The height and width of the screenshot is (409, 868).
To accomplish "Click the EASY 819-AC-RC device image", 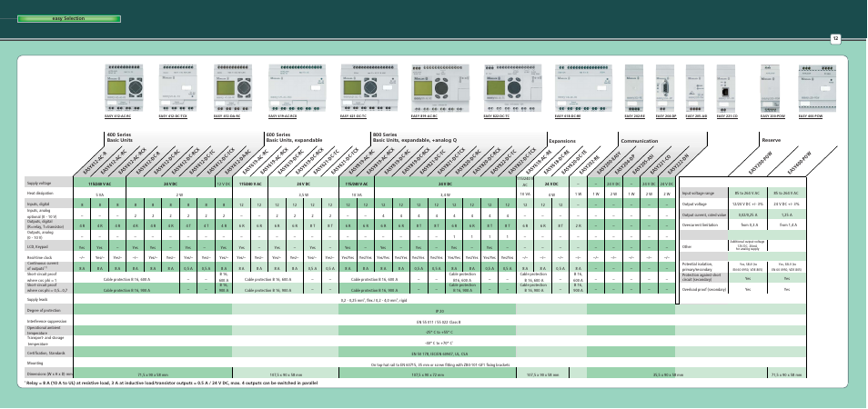I will tap(440, 88).
